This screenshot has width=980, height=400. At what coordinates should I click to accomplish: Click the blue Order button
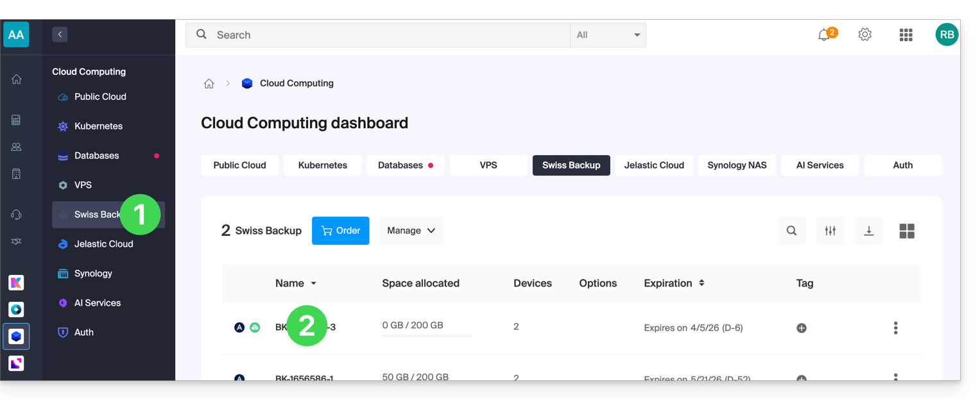coord(340,231)
